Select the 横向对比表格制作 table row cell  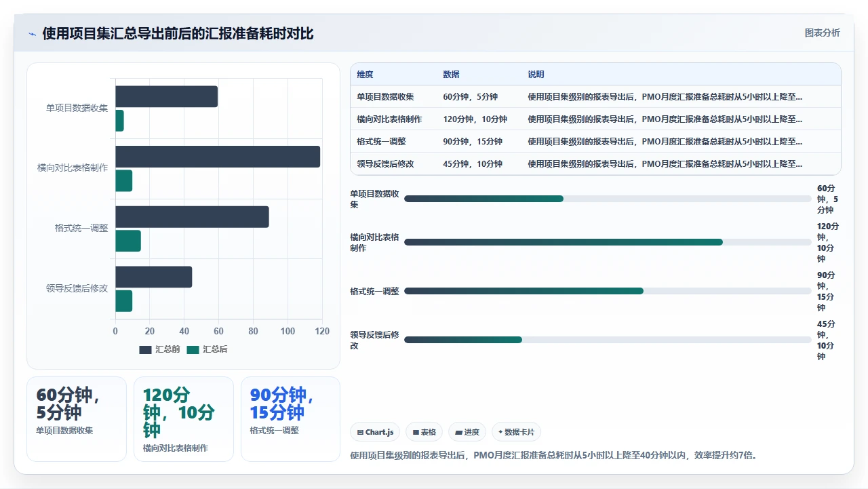389,119
